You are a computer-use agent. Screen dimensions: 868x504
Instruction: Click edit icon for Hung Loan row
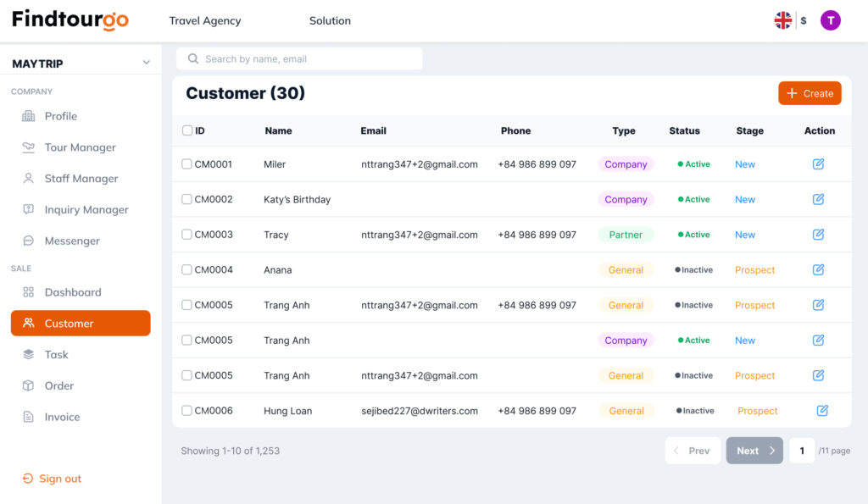pyautogui.click(x=822, y=411)
